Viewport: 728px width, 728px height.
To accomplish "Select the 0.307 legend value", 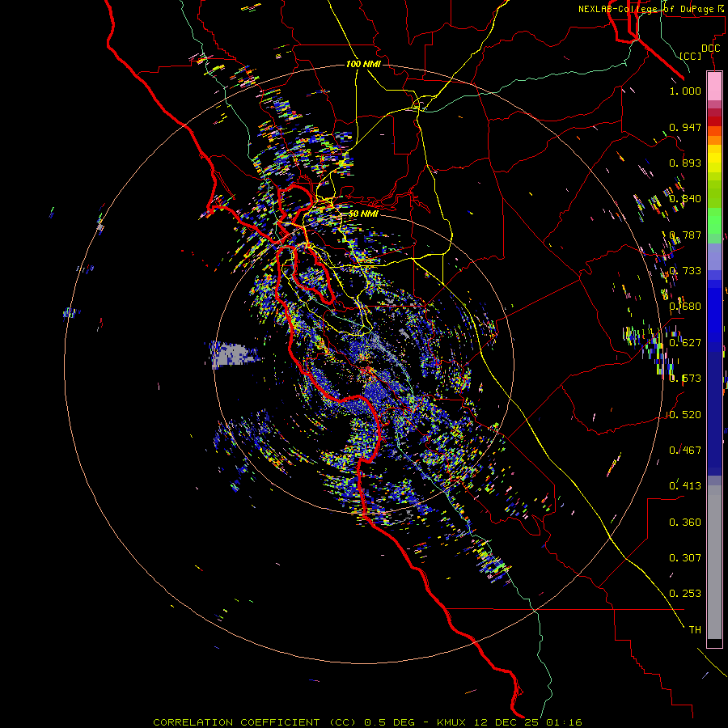I will click(685, 557).
